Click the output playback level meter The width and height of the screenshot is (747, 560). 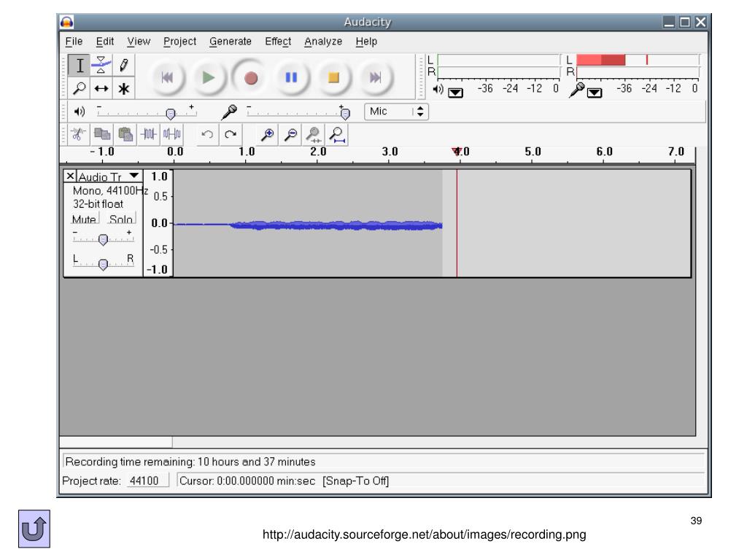499,66
